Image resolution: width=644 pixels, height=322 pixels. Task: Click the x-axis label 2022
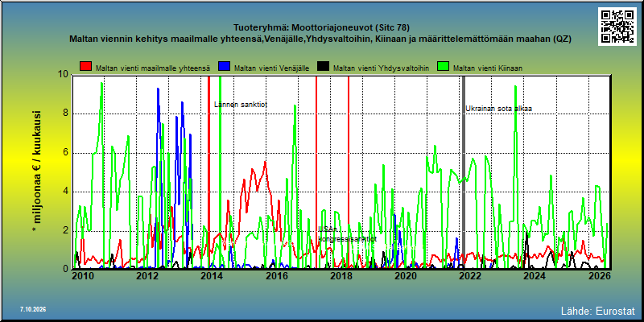(x=469, y=276)
